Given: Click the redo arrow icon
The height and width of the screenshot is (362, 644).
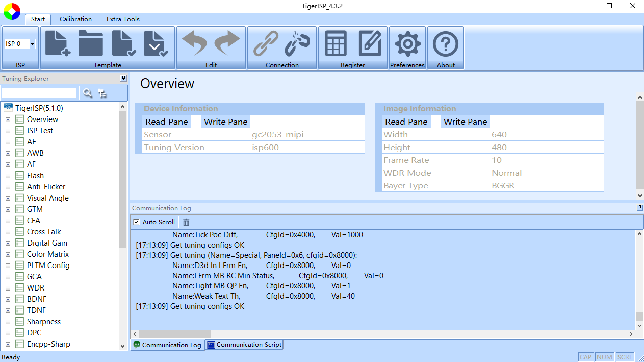Looking at the screenshot, I should tap(227, 43).
